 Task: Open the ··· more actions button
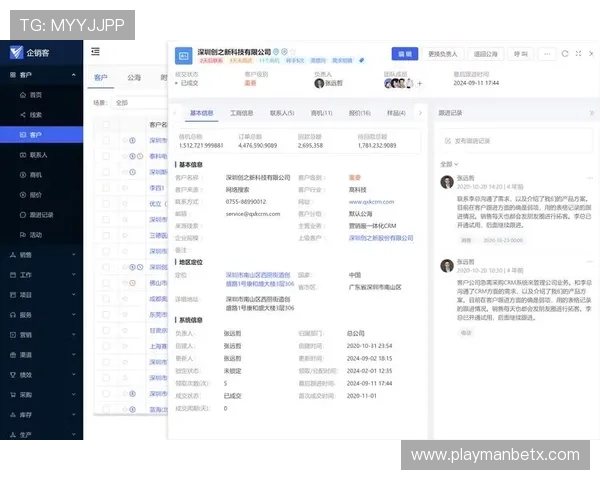547,54
